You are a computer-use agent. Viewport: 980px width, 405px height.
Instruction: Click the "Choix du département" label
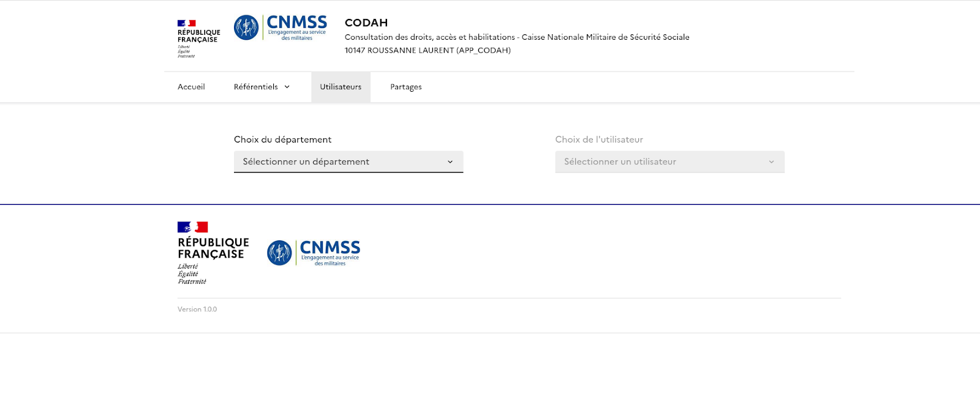282,139
